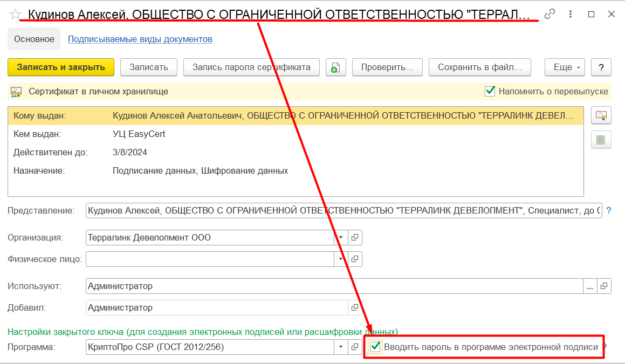Open the Программа record with its open icon
Image resolution: width=625 pixels, height=364 pixels.
[x=355, y=347]
